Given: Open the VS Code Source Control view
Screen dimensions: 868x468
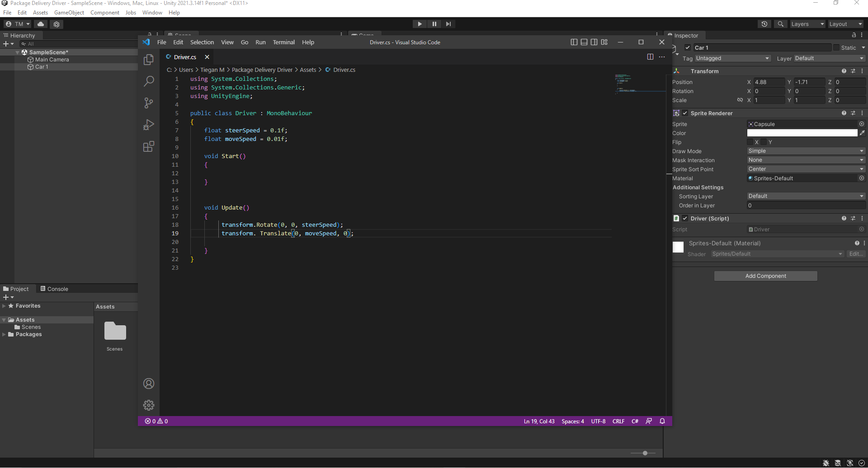Looking at the screenshot, I should click(x=148, y=103).
